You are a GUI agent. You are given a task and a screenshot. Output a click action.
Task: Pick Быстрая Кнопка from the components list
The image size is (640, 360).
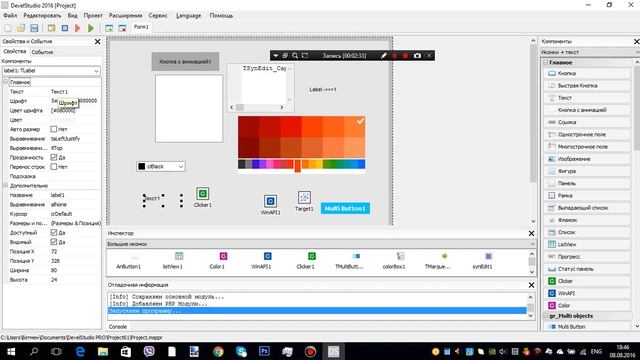coord(587,85)
